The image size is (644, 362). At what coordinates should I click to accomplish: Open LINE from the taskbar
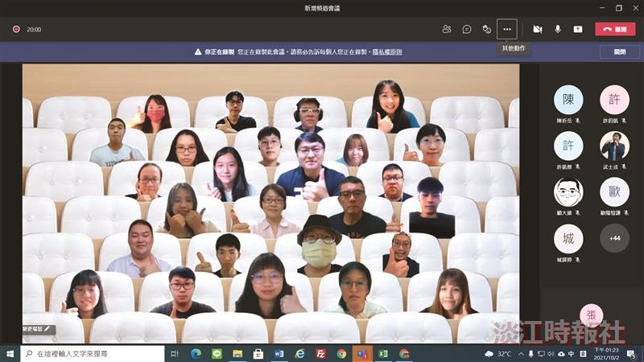[x=217, y=353]
